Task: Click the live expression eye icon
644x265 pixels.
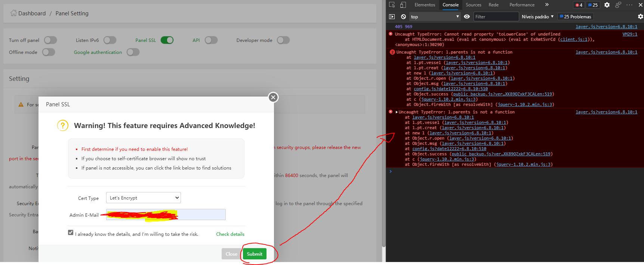Action: point(467,17)
